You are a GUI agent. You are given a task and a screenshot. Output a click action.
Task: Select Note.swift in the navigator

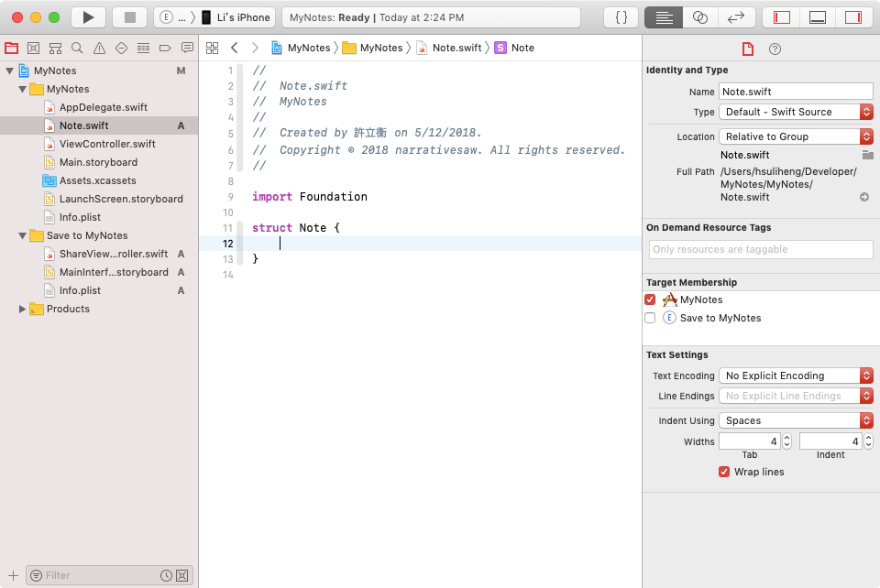point(99,125)
